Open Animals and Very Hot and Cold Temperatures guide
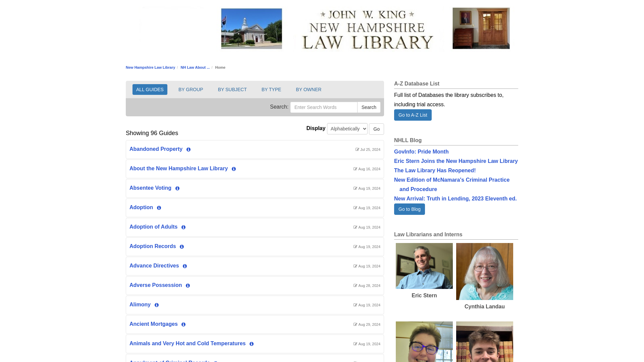The width and height of the screenshot is (644, 362). (187, 344)
